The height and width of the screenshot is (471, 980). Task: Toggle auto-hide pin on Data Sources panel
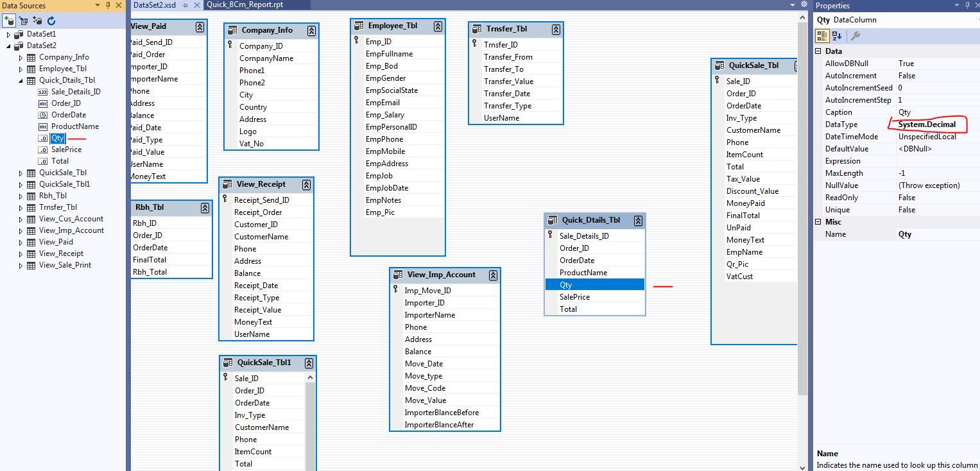[x=108, y=5]
